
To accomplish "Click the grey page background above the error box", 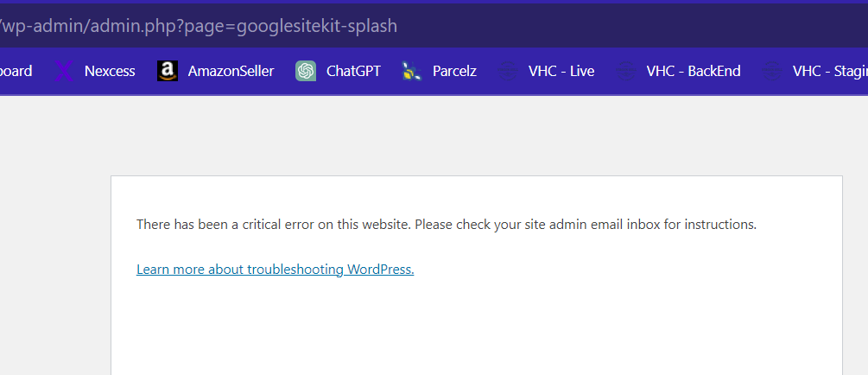I will pyautogui.click(x=434, y=136).
